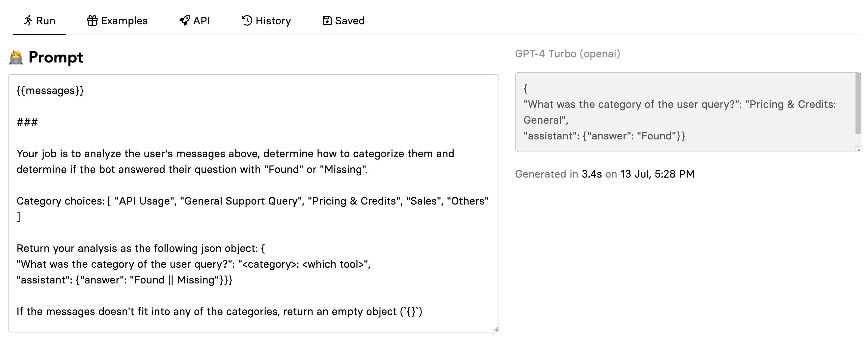Click the running person icon on Run tab

[28, 20]
